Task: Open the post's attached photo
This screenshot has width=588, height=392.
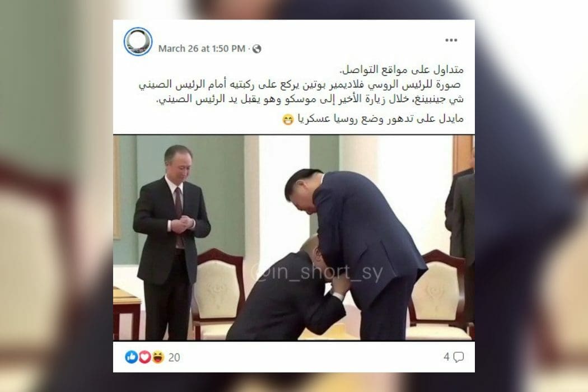Action: 294,237
